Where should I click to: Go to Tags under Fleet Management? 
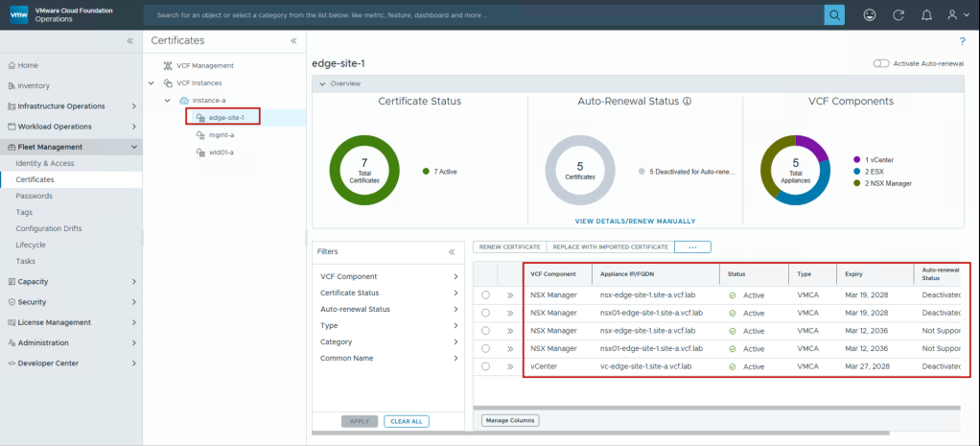pyautogui.click(x=24, y=212)
